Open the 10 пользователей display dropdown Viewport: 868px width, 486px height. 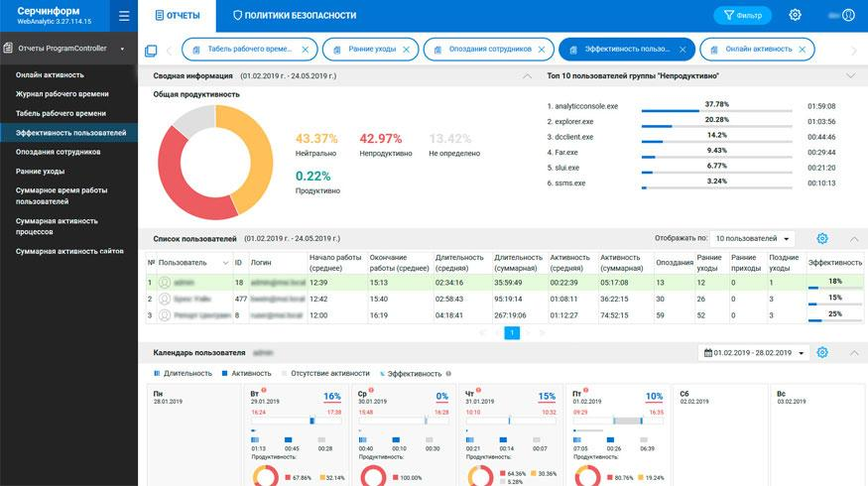[754, 239]
